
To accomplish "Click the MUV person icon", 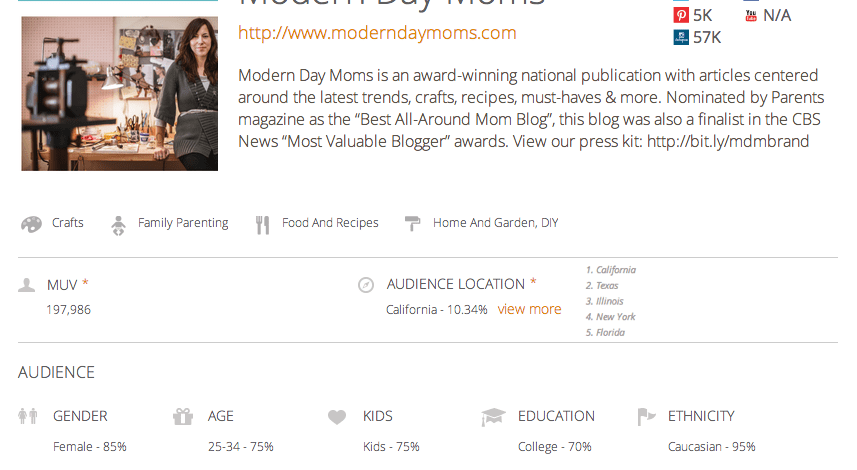I will 27,285.
